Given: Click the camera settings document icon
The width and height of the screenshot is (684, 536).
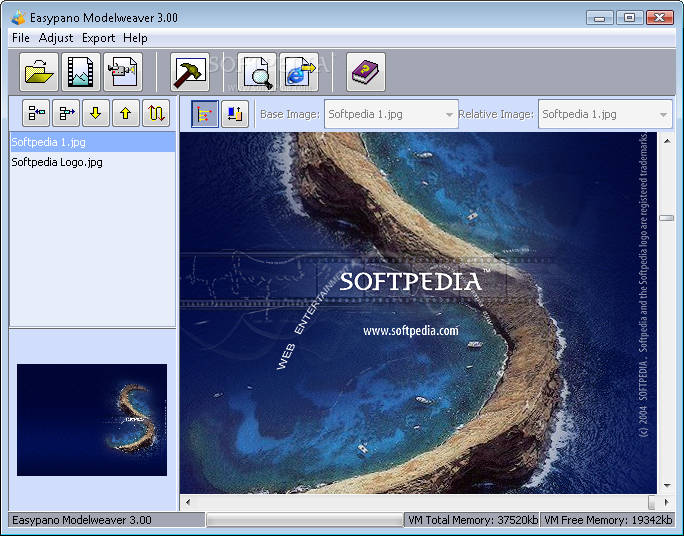Looking at the screenshot, I should 123,72.
